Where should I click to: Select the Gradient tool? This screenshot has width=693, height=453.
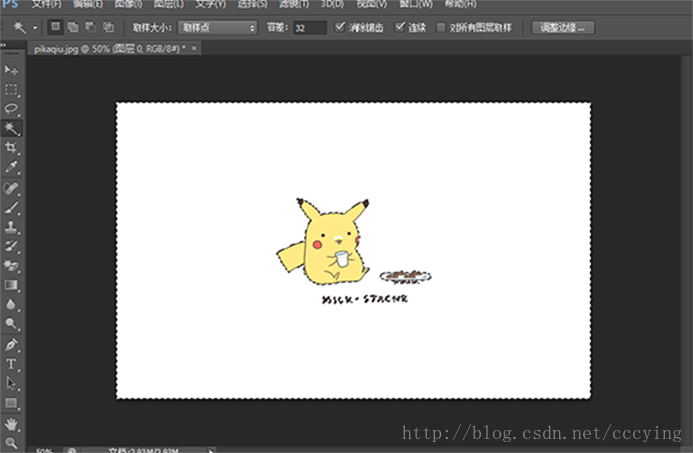pyautogui.click(x=11, y=285)
